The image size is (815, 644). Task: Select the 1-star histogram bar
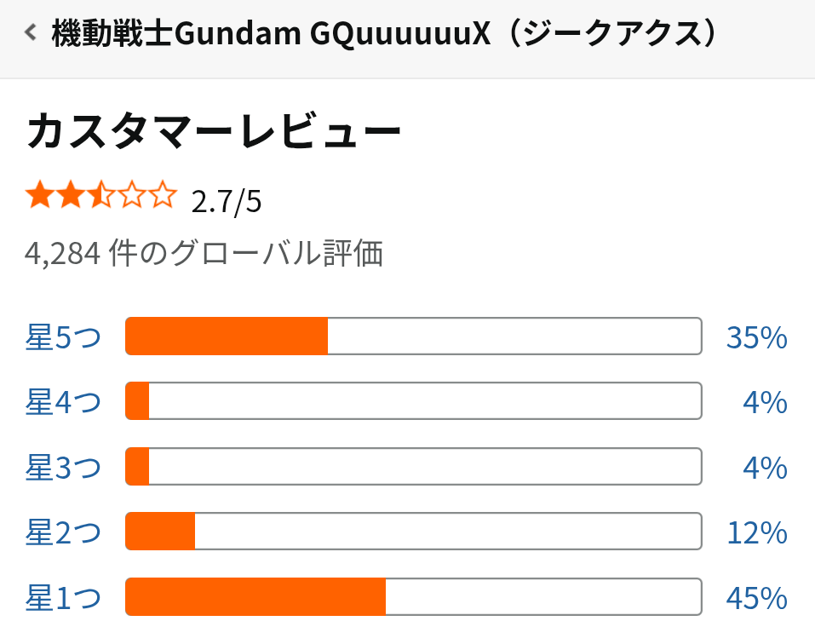(x=413, y=597)
